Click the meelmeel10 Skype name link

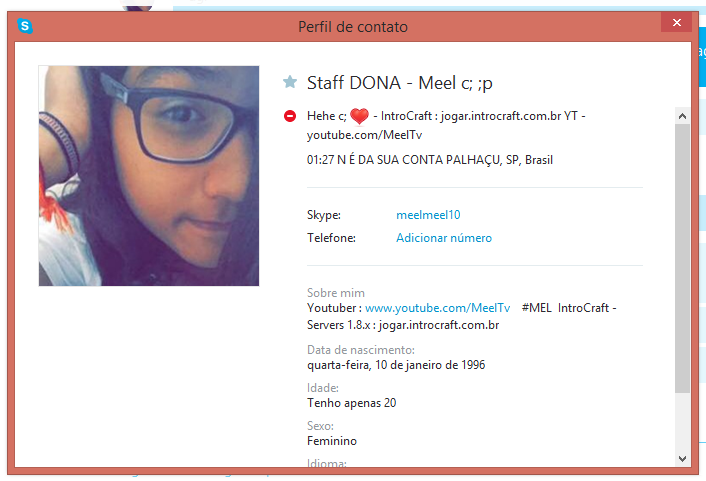[x=428, y=215]
